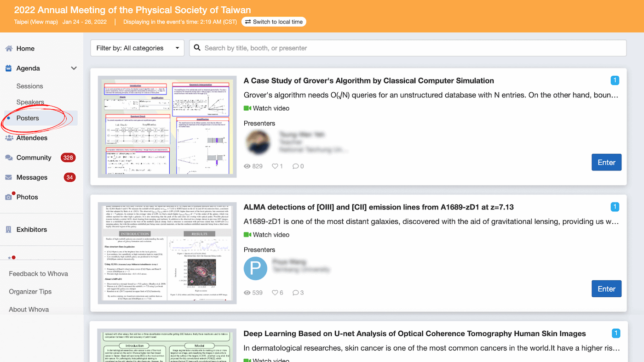Open 'Watch video' for the ALMA poster

click(x=266, y=234)
